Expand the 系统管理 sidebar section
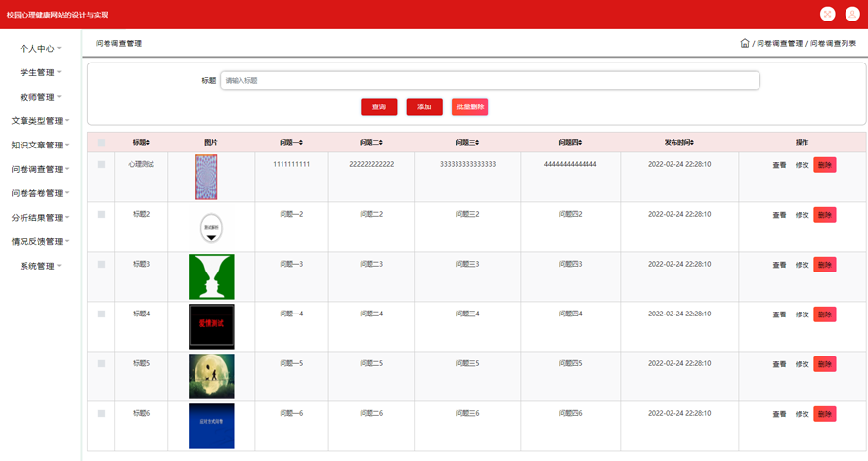The image size is (868, 461). click(40, 266)
